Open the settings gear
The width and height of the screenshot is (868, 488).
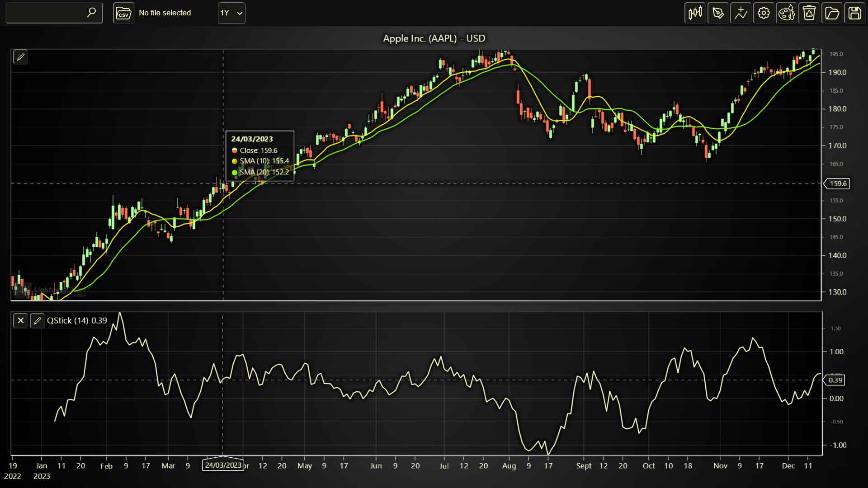coord(764,13)
